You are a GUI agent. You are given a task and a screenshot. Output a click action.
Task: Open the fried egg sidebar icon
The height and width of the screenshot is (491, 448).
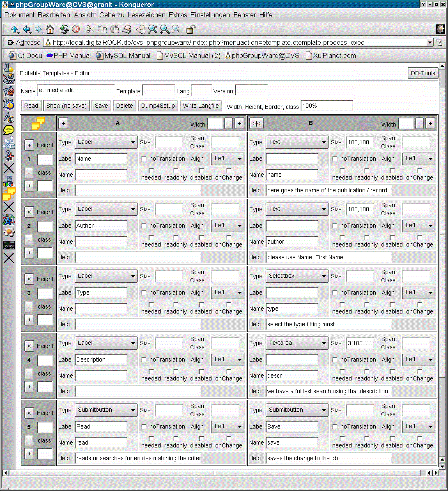click(9, 232)
